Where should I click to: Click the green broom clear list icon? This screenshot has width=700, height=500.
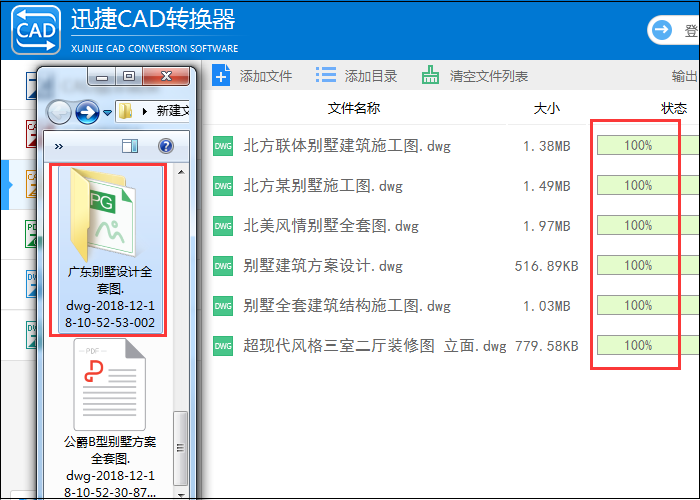pos(430,75)
